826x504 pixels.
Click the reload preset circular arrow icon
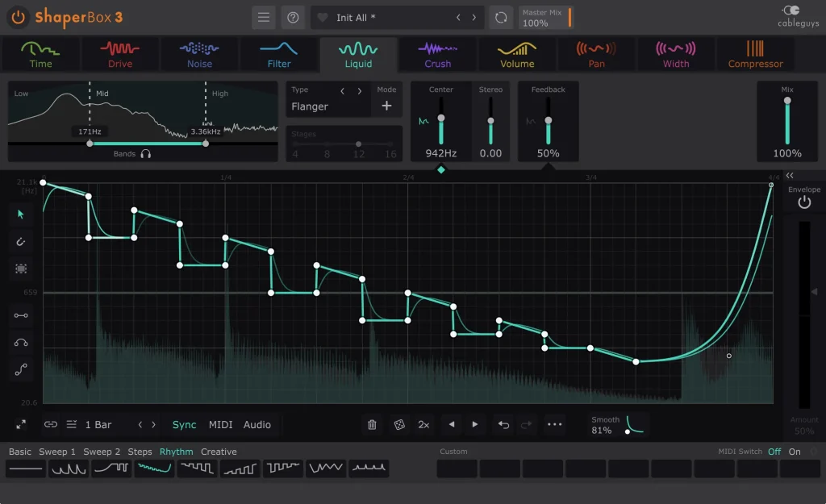(501, 18)
